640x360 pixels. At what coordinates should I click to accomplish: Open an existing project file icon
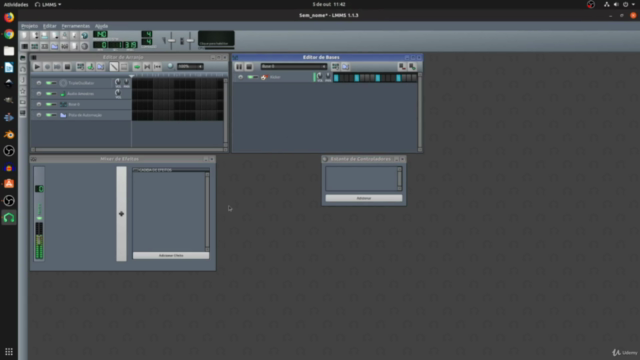pyautogui.click(x=44, y=36)
